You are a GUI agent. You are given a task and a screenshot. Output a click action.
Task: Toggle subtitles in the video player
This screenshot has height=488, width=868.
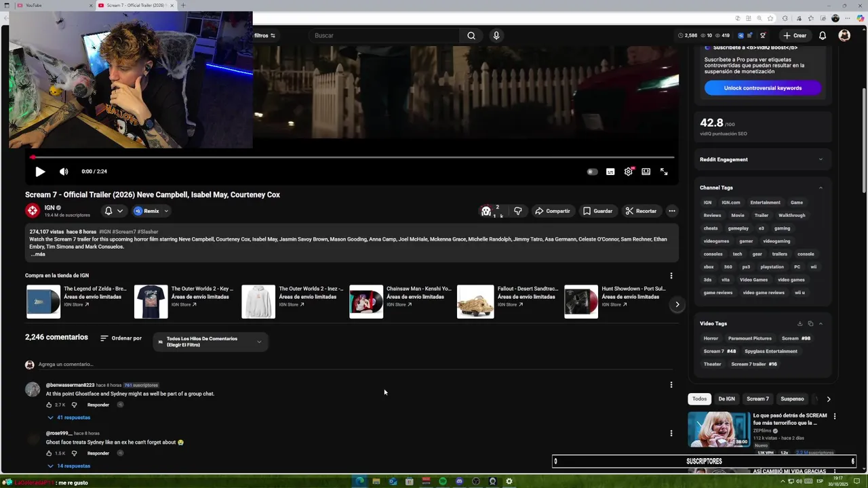[610, 171]
